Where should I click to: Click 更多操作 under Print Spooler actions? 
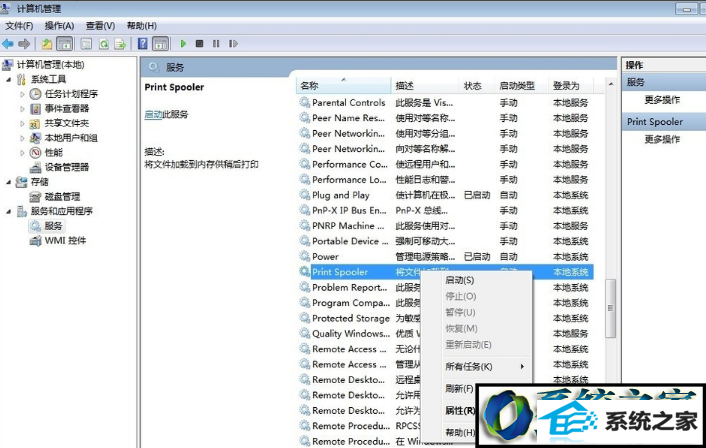[x=661, y=139]
